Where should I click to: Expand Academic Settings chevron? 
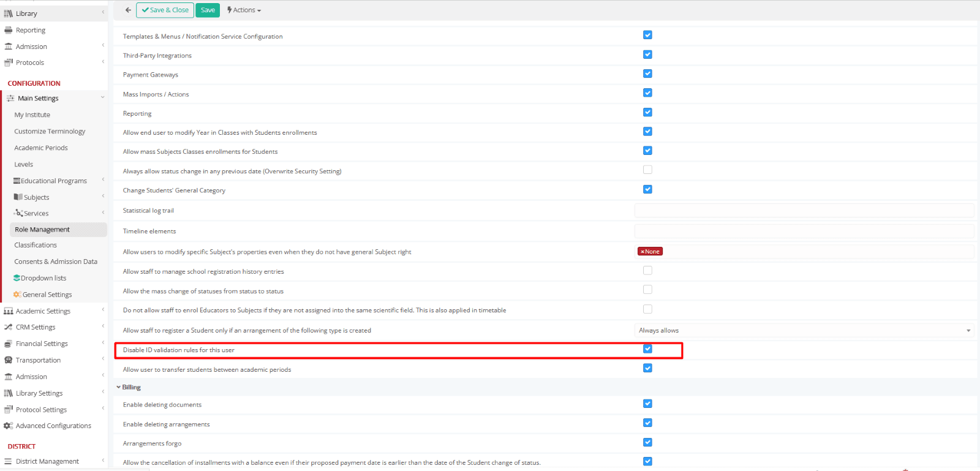pos(103,309)
